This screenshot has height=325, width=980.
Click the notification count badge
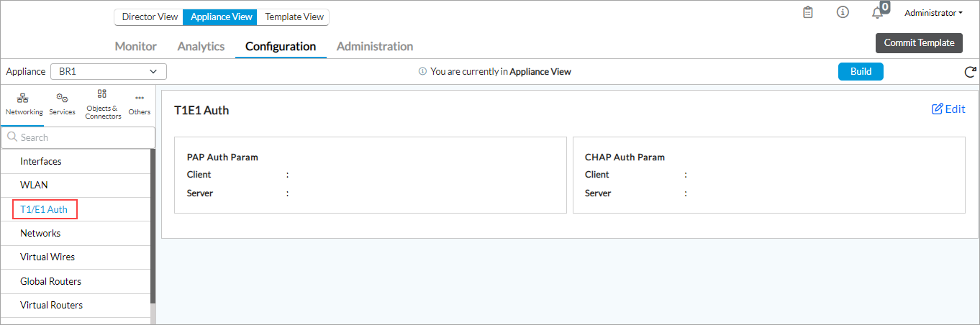pos(884,7)
